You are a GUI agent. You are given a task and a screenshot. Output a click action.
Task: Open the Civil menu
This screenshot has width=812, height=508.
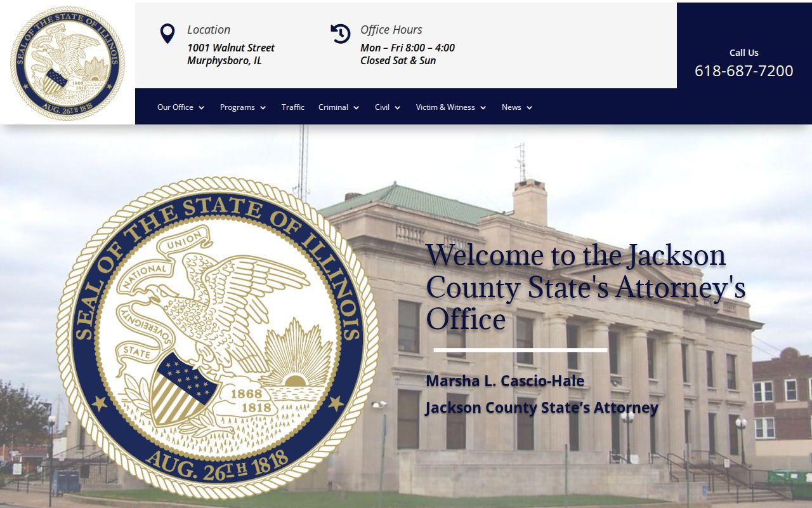(388, 107)
